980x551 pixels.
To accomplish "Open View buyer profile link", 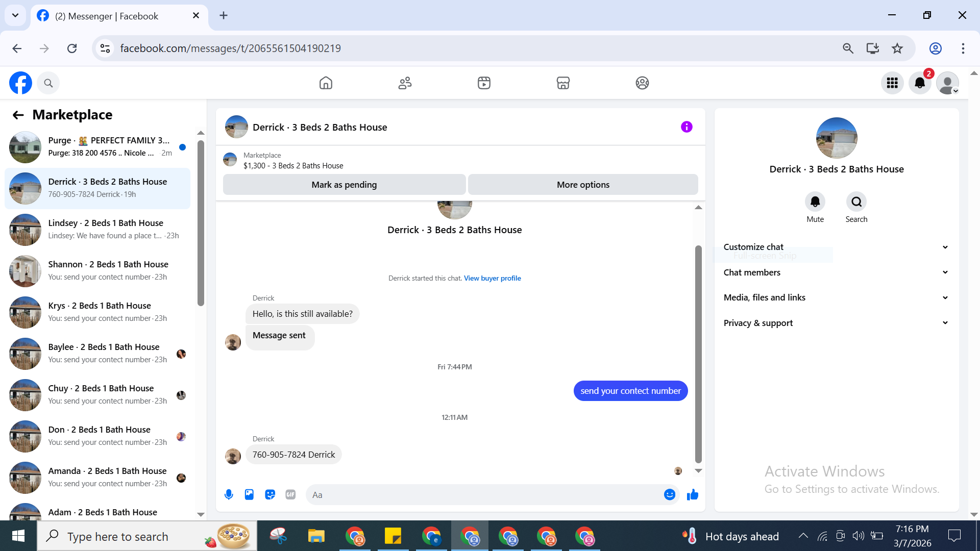I will (492, 278).
